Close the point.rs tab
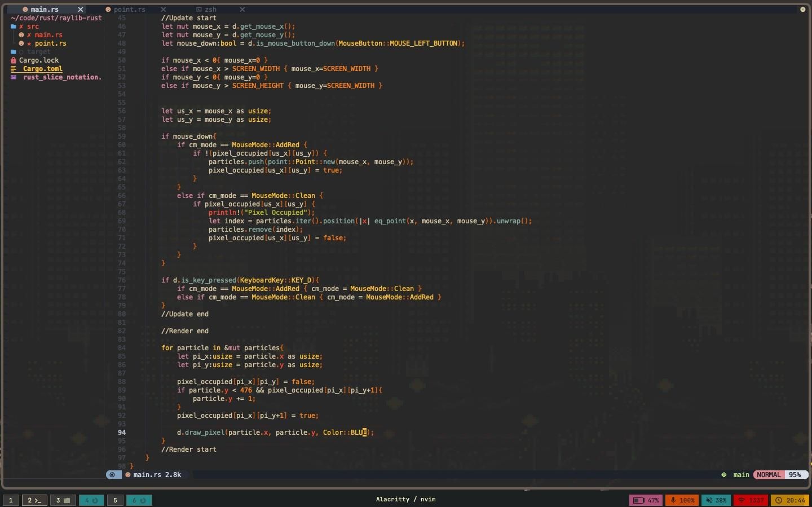This screenshot has width=812, height=507. click(x=164, y=10)
